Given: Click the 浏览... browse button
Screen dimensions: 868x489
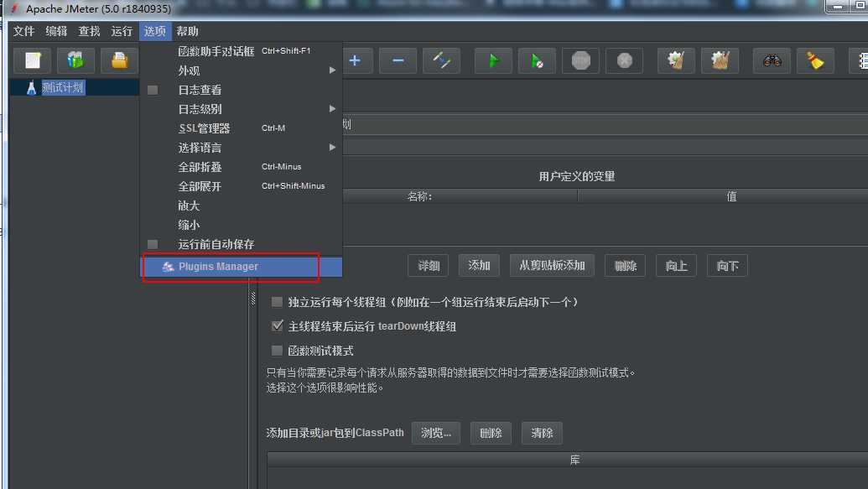Looking at the screenshot, I should pos(435,433).
